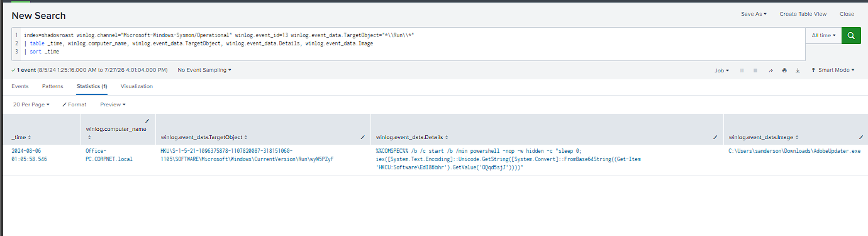This screenshot has height=236, width=868.
Task: Open the All time range picker
Action: click(823, 36)
